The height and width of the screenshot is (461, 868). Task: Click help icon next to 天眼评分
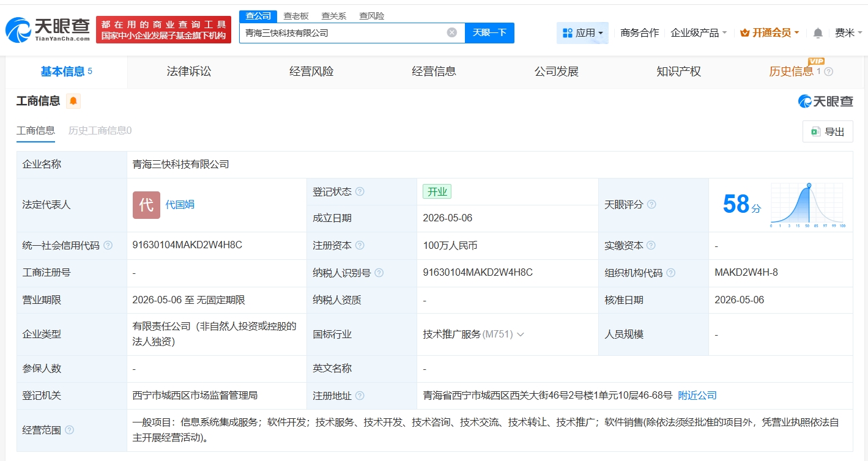[651, 204]
